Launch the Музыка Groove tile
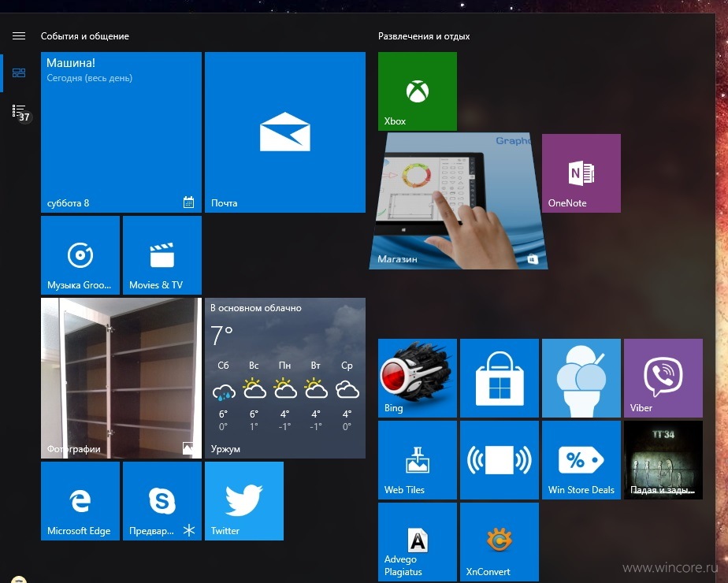Viewport: 728px width, 583px height. coord(80,254)
